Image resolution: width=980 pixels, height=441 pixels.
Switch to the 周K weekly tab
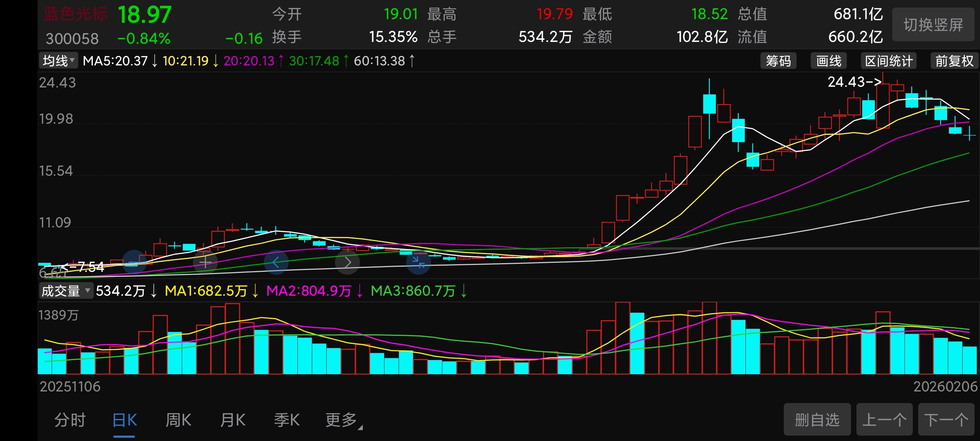point(178,420)
